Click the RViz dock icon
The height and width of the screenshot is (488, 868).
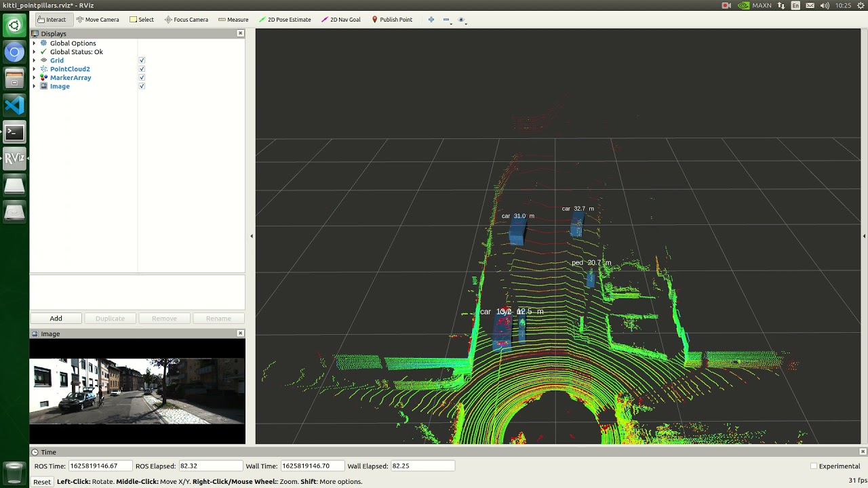[14, 159]
